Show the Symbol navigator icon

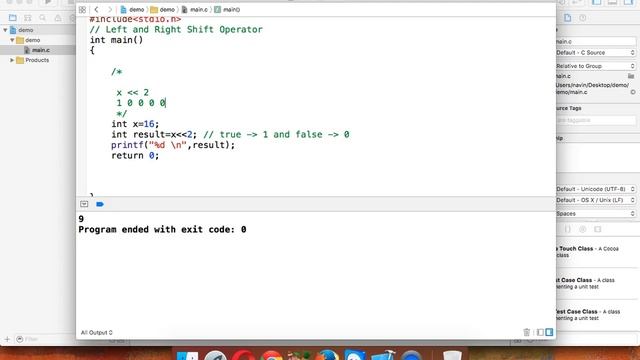28,18
